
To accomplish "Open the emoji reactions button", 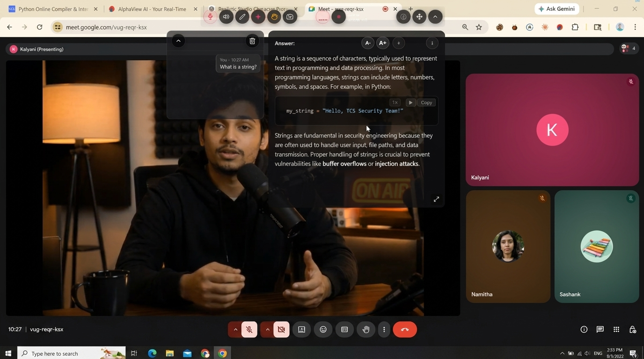I will coord(323,330).
